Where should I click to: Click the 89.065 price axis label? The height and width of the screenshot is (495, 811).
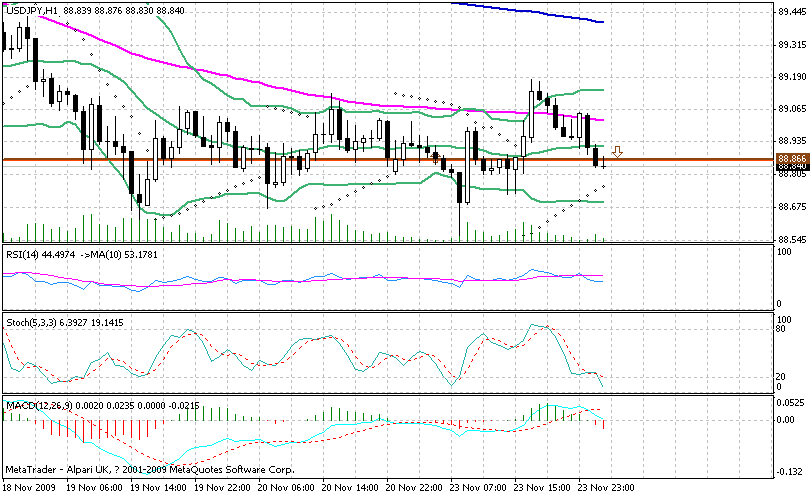pyautogui.click(x=792, y=109)
